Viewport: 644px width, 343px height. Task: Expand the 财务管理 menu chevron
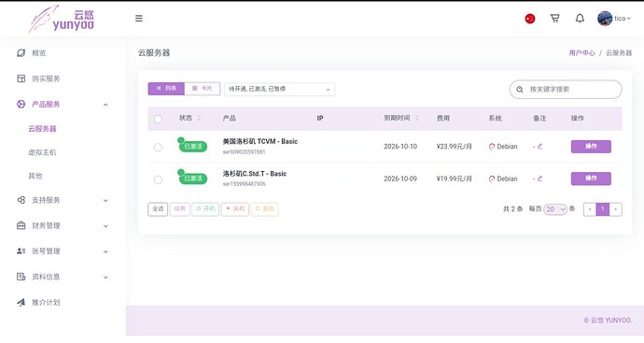click(x=105, y=226)
